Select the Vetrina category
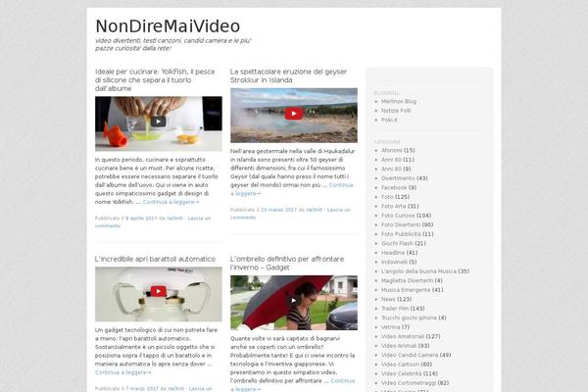This screenshot has height=392, width=588. coord(390,327)
